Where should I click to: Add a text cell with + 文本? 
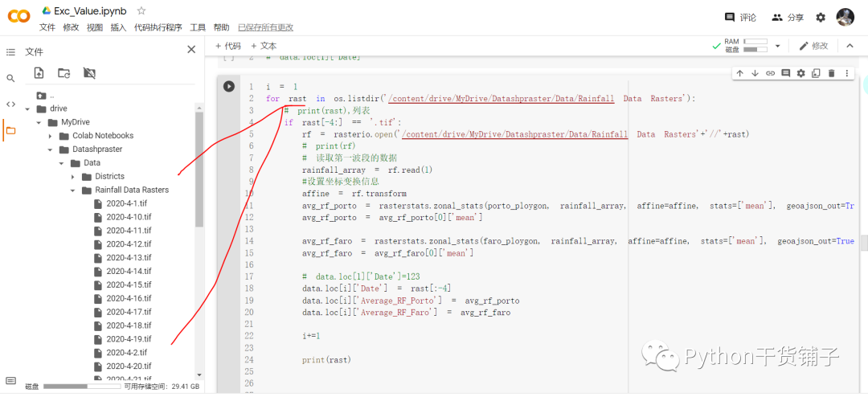click(264, 46)
